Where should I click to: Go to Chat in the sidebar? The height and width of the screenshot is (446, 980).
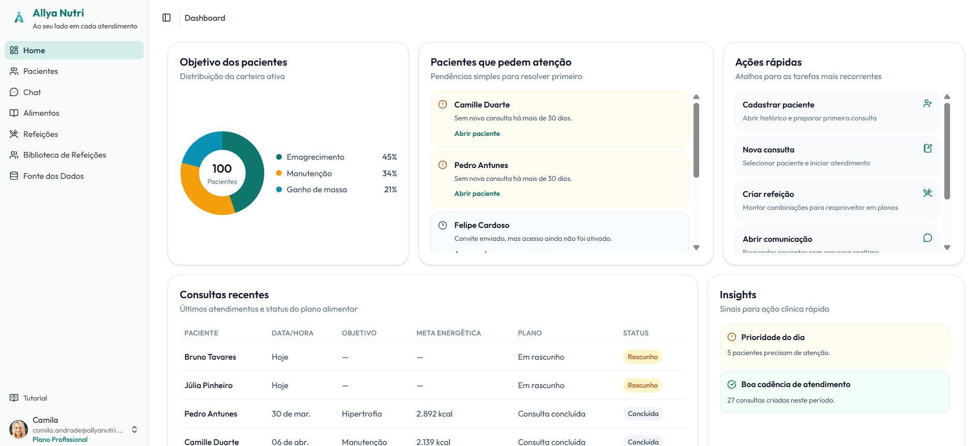[74, 92]
